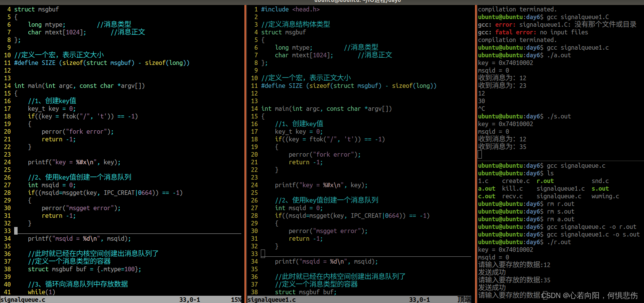644x303 pixels.
Task: Click 'gcc signalqueue.c -o r.out' command
Action: (x=592, y=227)
